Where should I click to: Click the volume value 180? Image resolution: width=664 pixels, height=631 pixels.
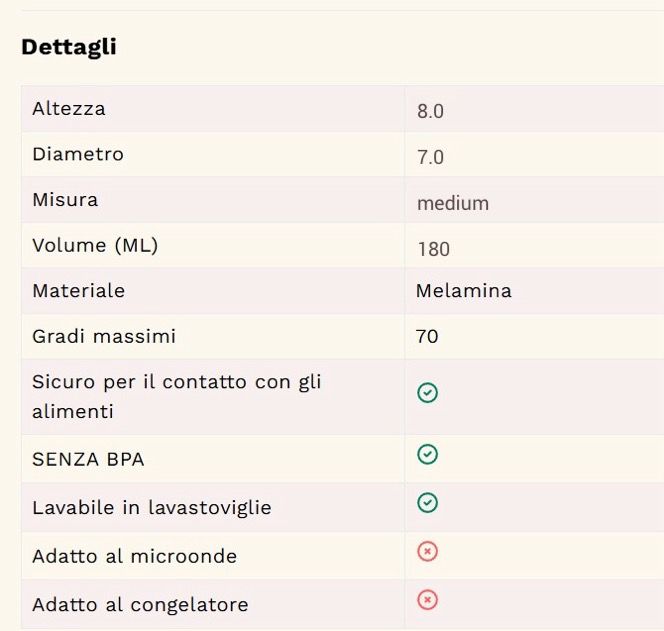(x=433, y=249)
